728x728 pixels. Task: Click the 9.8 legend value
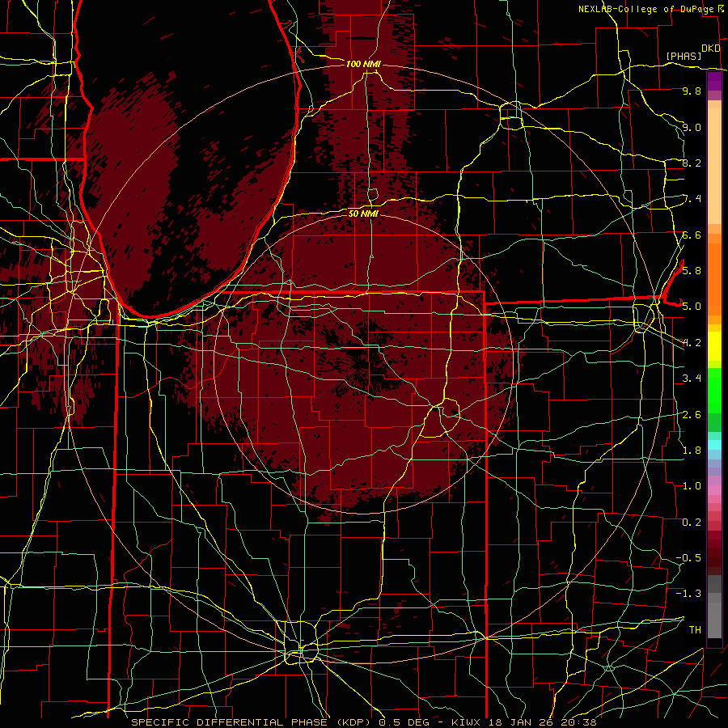(x=692, y=91)
